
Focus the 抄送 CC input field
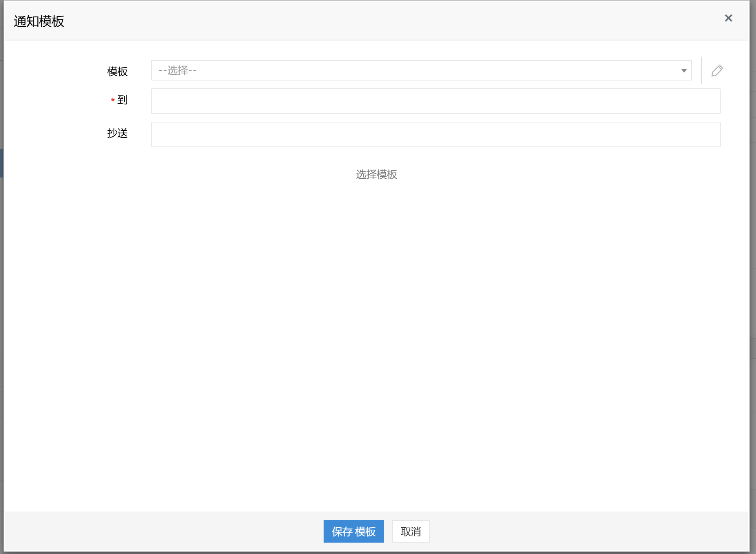pyautogui.click(x=436, y=135)
